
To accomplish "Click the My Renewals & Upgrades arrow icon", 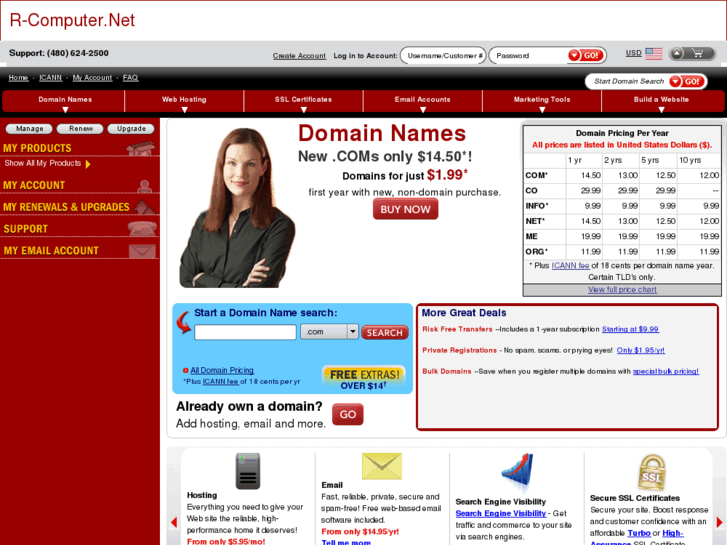I will coord(145,207).
